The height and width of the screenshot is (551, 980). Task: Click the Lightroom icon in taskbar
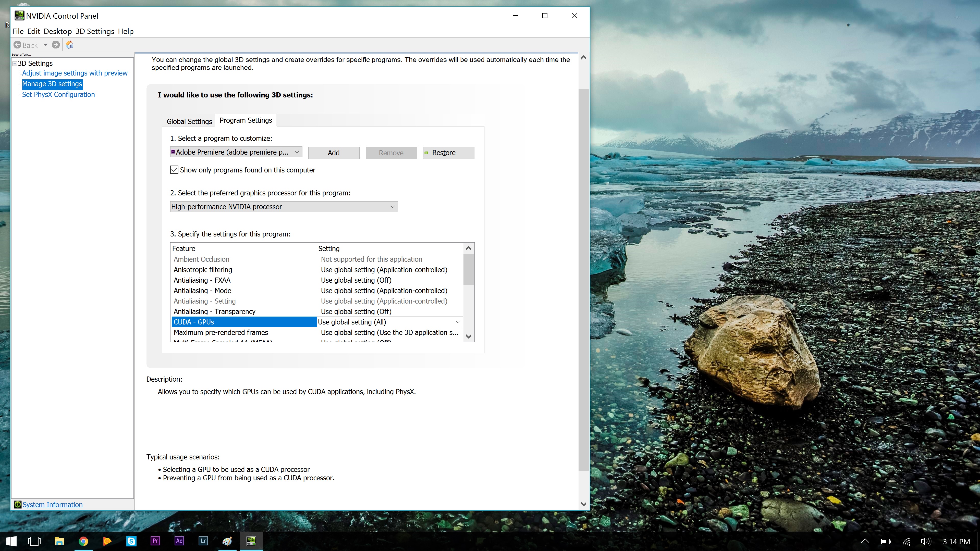pyautogui.click(x=203, y=540)
